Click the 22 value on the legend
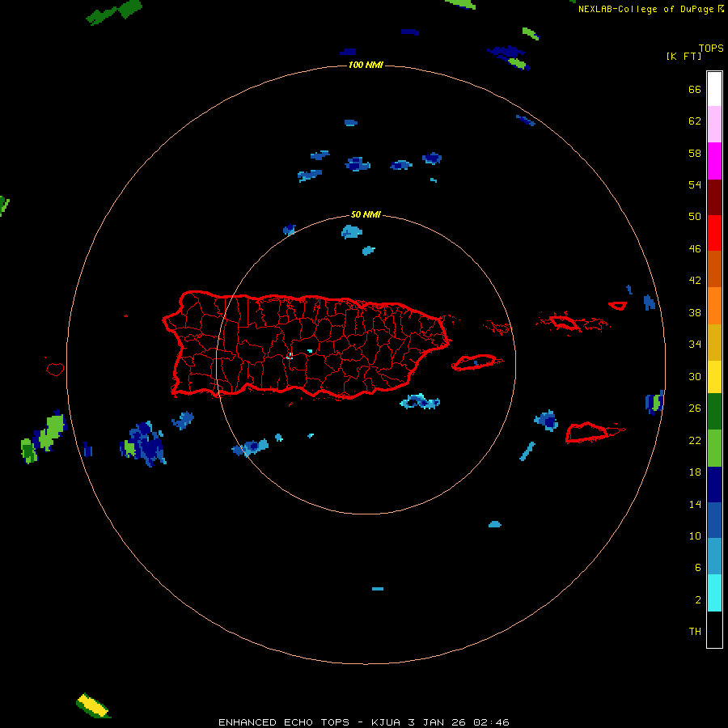Screen dimensions: 728x728 pos(695,440)
